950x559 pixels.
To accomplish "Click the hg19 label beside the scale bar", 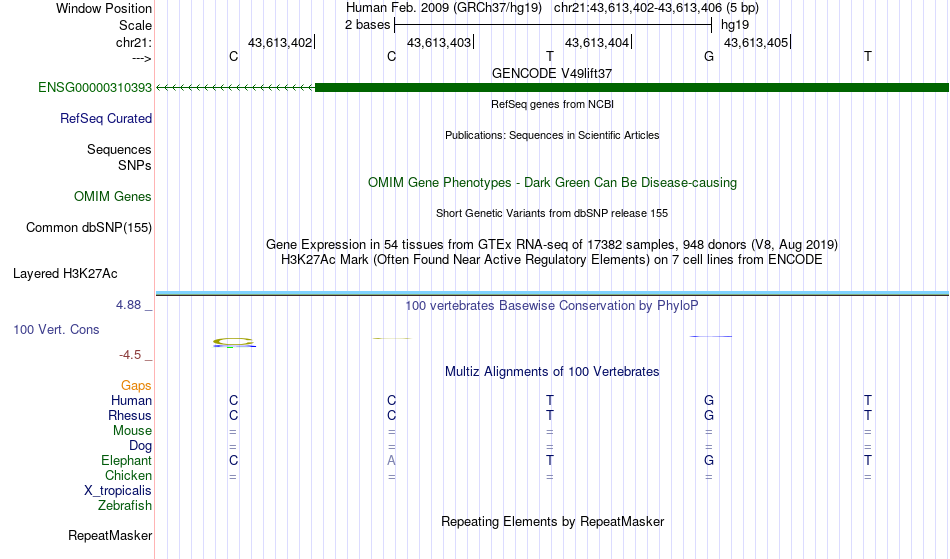I will point(735,25).
